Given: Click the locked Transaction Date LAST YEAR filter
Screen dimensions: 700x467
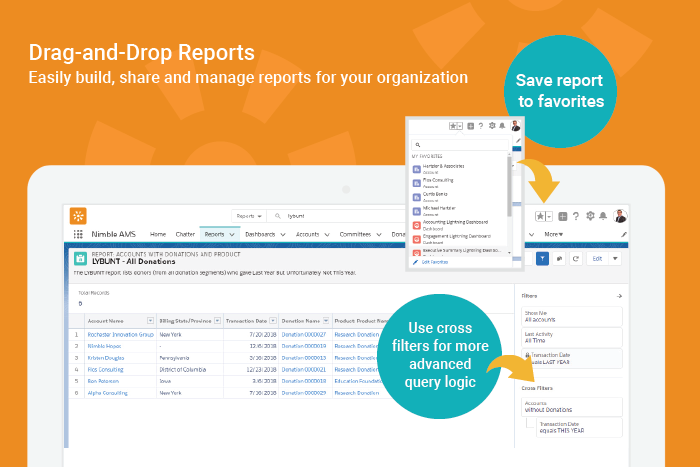Looking at the screenshot, I should pyautogui.click(x=572, y=359).
